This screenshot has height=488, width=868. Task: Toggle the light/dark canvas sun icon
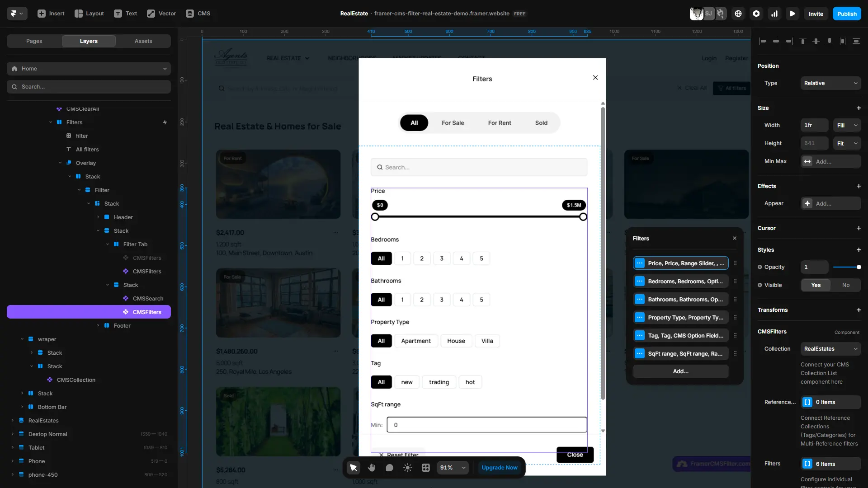coord(407,468)
